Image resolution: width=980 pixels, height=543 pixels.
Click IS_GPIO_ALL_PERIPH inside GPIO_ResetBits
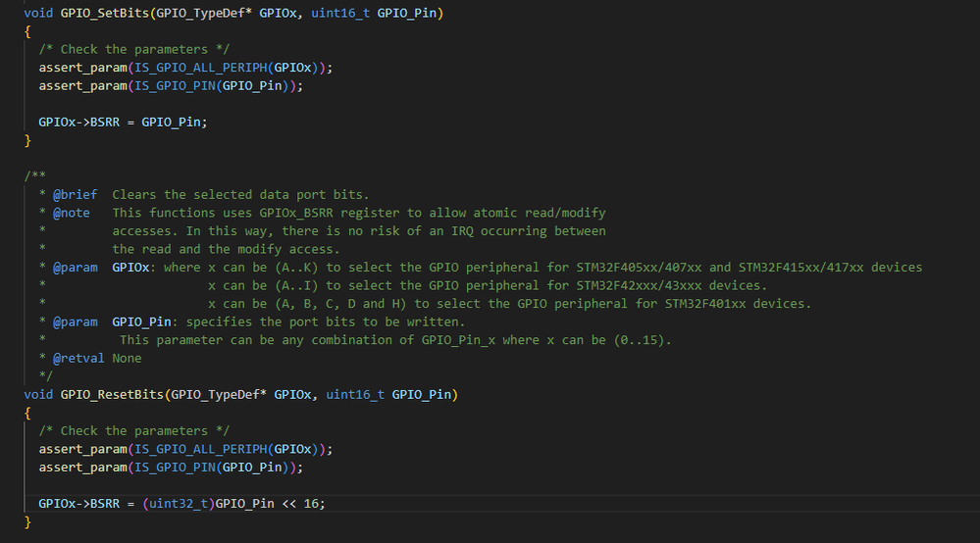pyautogui.click(x=201, y=449)
